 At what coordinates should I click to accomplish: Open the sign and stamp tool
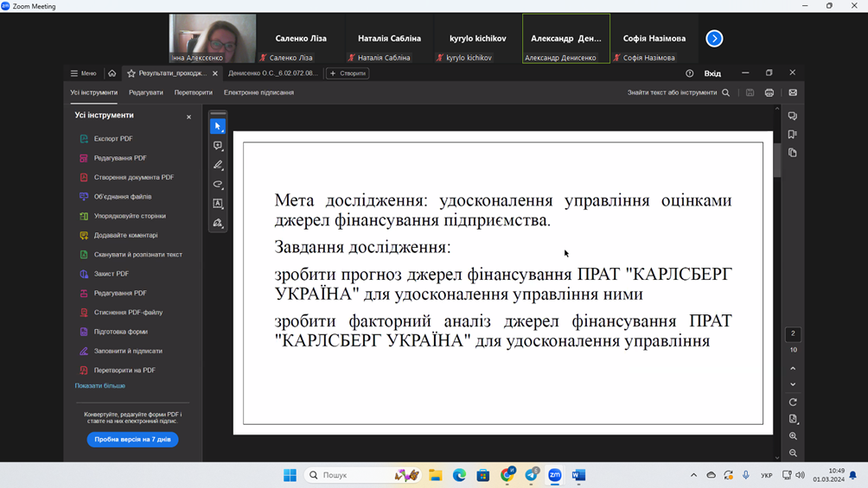[218, 223]
